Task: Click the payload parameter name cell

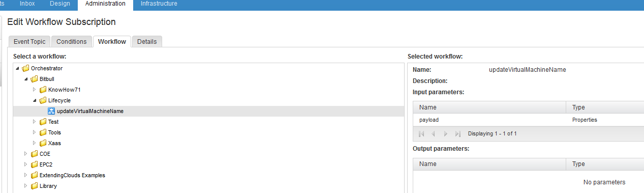Action: pos(489,120)
